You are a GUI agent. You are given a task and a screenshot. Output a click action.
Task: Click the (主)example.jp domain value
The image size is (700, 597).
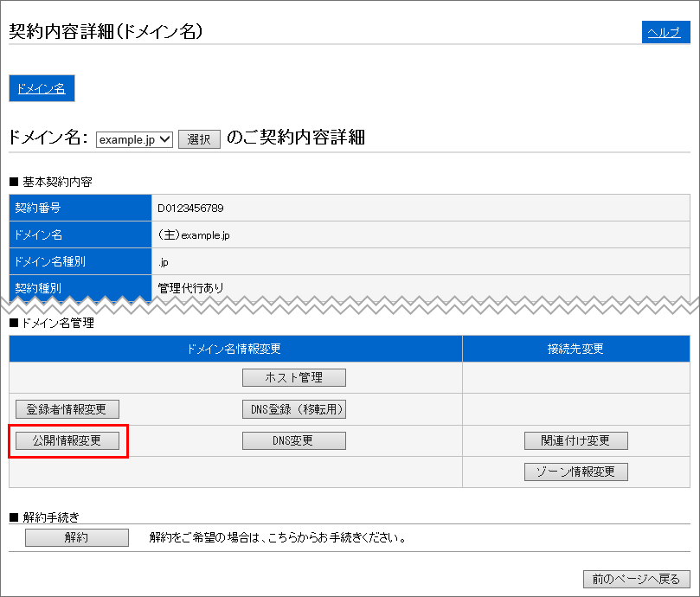coord(194,234)
